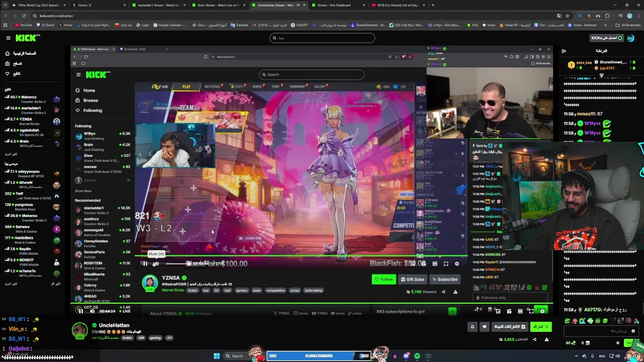Viewport: 644px width, 362px height.
Task: Open inner player settings gear
Action: tap(457, 263)
